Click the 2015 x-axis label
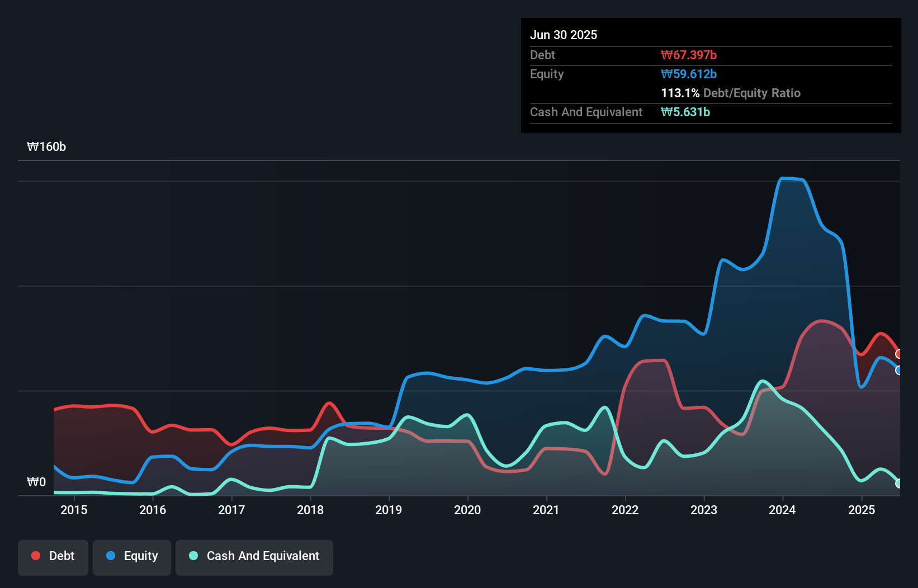Viewport: 918px width, 588px height. point(74,510)
